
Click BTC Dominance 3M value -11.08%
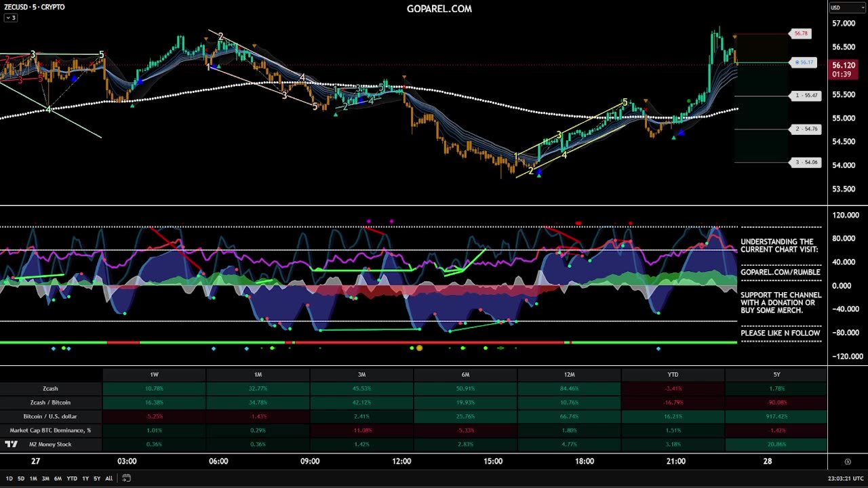361,430
